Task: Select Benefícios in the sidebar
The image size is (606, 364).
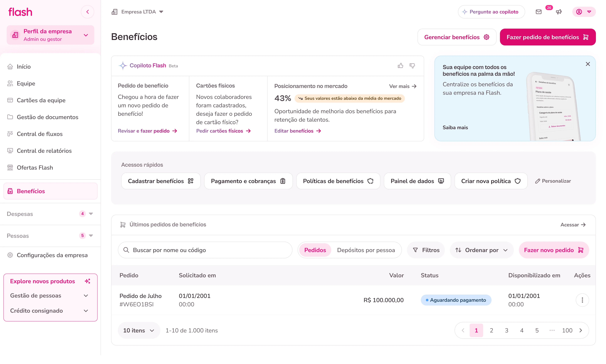Action: coord(50,191)
